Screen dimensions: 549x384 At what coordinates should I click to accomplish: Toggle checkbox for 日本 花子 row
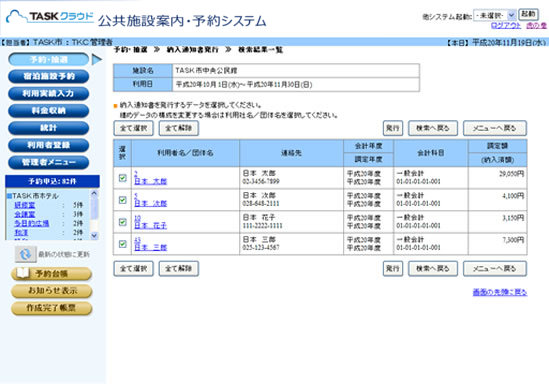(123, 222)
